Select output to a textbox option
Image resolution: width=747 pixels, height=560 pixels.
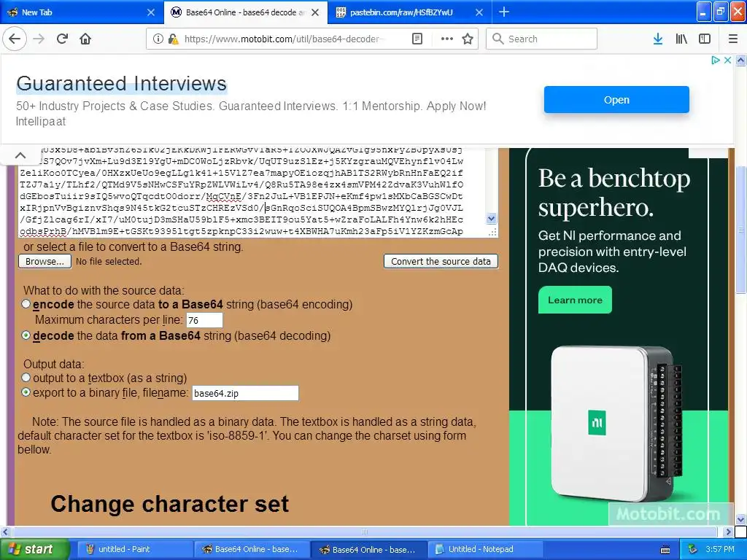point(26,378)
